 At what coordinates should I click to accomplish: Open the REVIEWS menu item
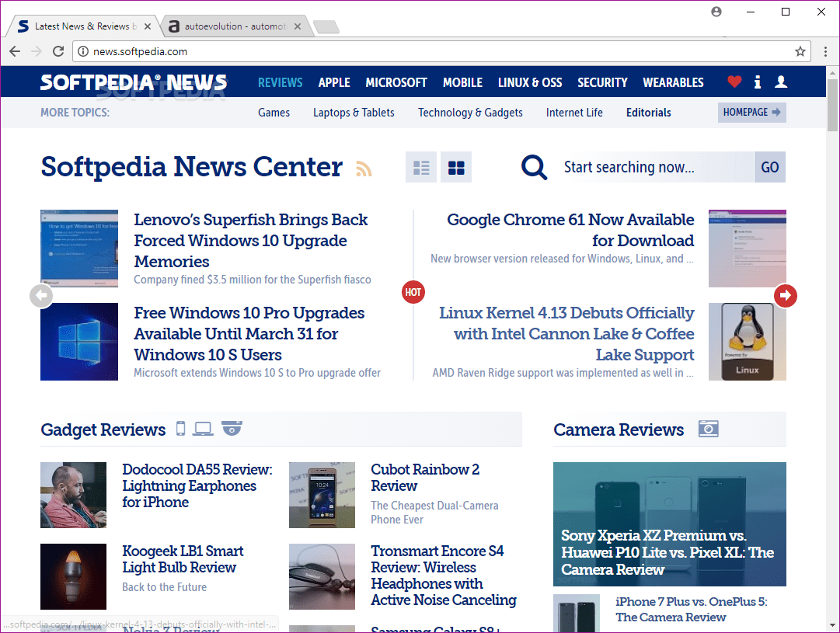pos(281,82)
